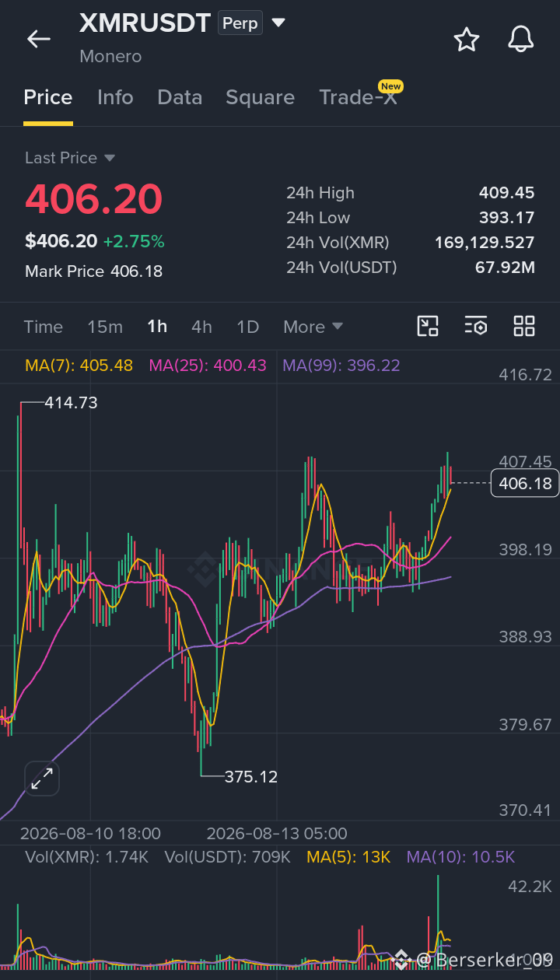The height and width of the screenshot is (980, 560).
Task: Switch to the Price tab
Action: click(x=48, y=97)
